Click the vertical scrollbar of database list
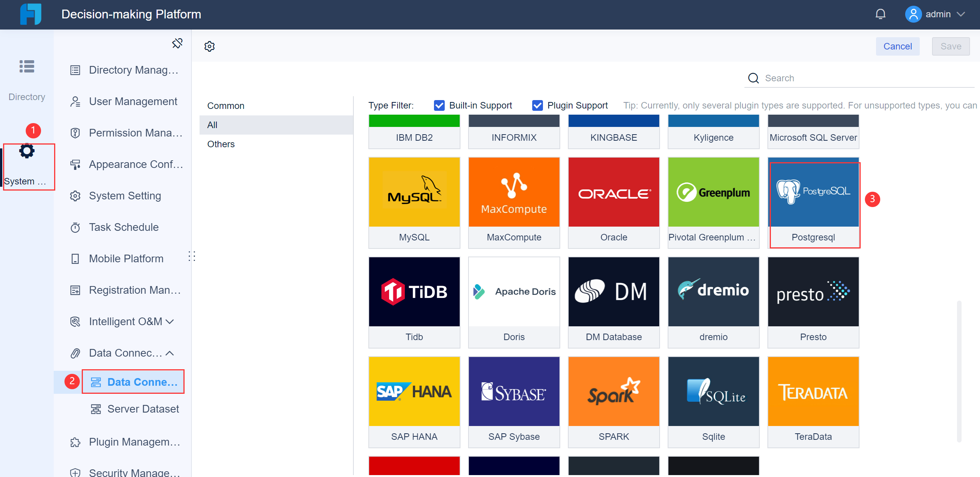Screen dimensions: 980x477 (959, 370)
